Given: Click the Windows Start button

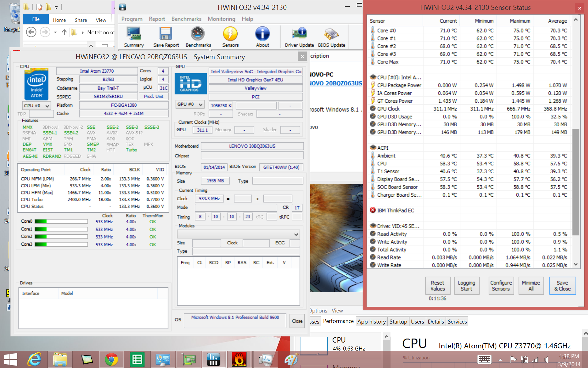Looking at the screenshot, I should point(10,359).
